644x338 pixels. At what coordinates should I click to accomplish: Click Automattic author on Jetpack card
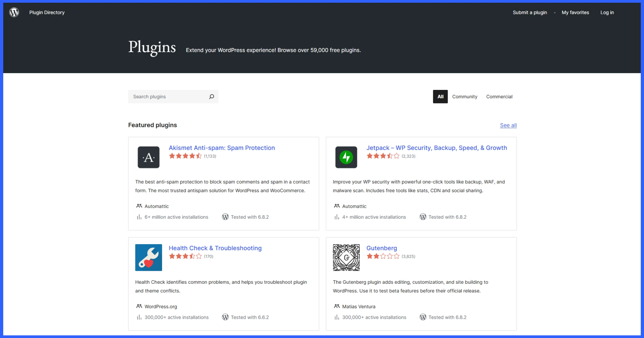pos(354,206)
